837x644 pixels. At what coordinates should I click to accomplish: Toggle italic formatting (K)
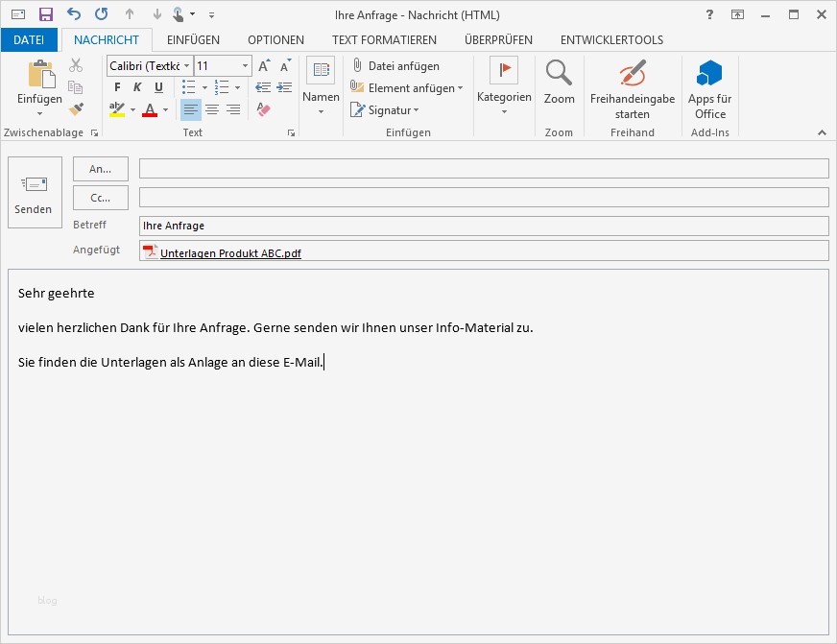click(138, 87)
